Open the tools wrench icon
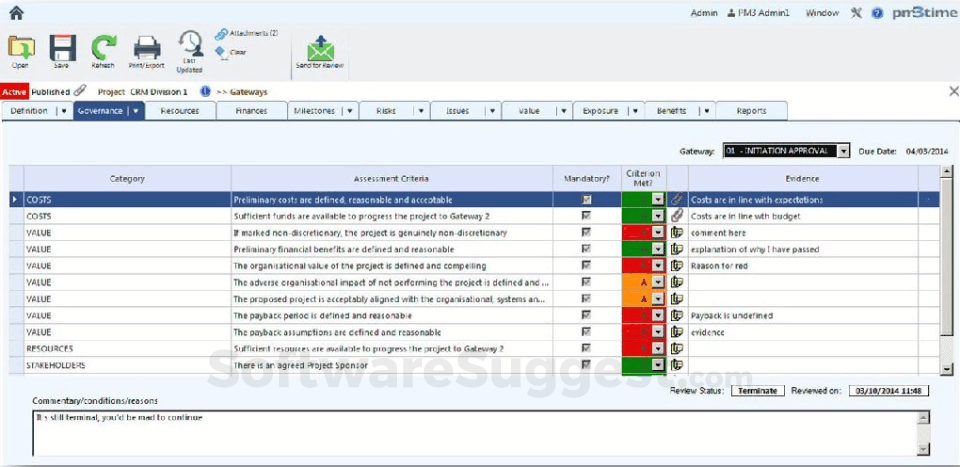960x467 pixels. click(857, 13)
